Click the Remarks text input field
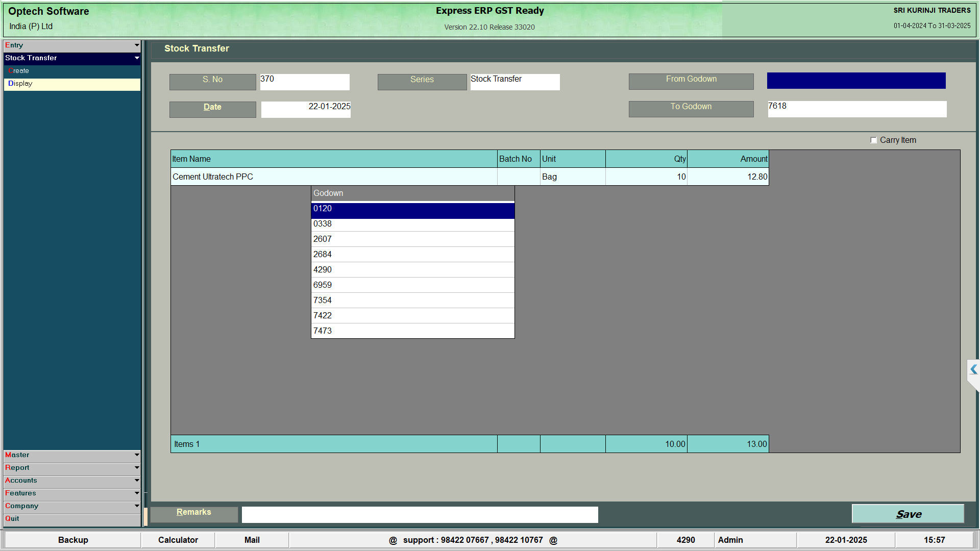 tap(420, 514)
